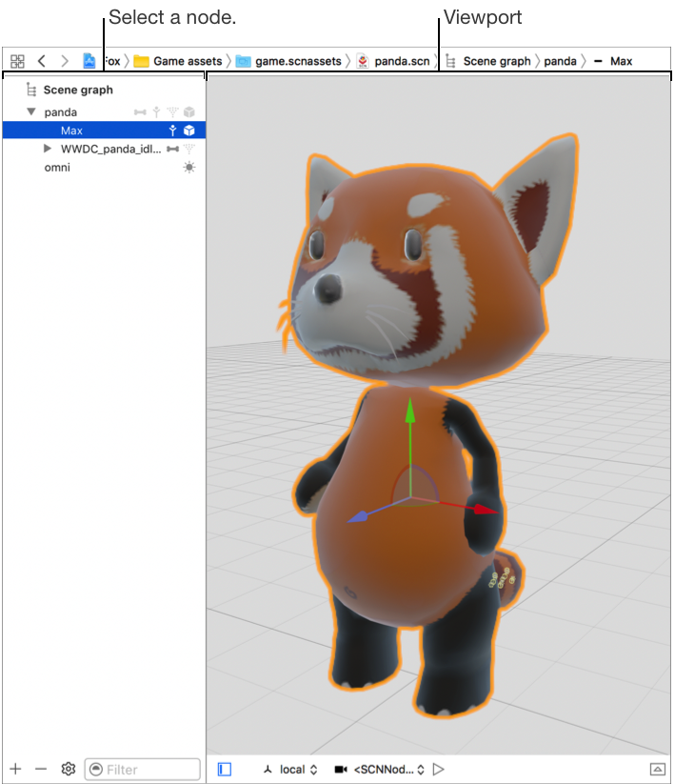Screen dimensions: 675x784
Task: Open the scene graph gear options
Action: (68, 769)
